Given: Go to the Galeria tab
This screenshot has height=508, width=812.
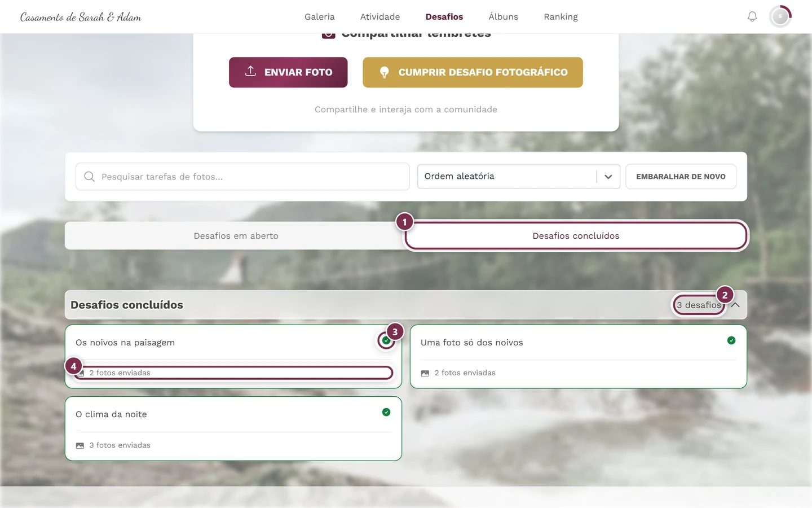Looking at the screenshot, I should tap(320, 17).
